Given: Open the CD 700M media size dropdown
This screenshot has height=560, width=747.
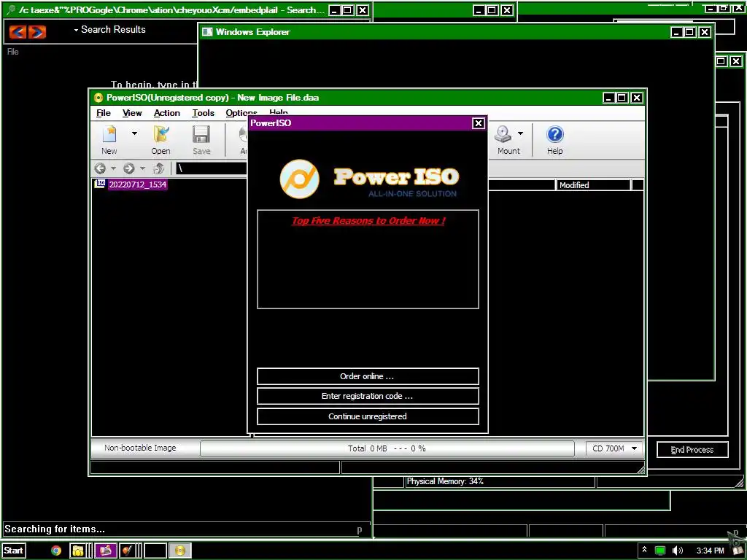Looking at the screenshot, I should pos(614,448).
